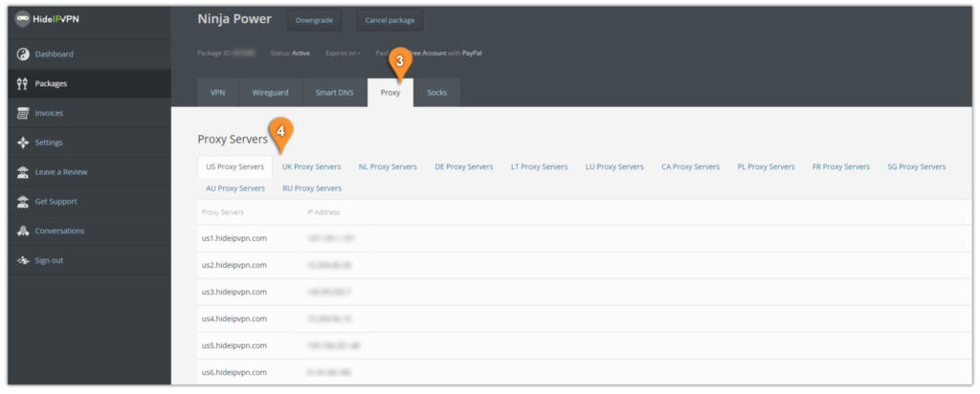Screen dimensions: 980x394
Task: Switch to the Socks tab
Action: (436, 93)
